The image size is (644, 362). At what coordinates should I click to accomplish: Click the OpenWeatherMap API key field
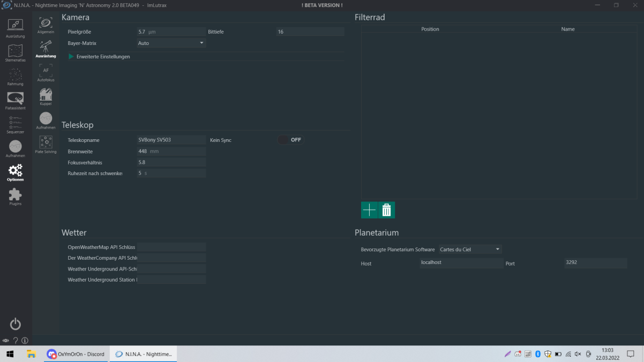171,247
